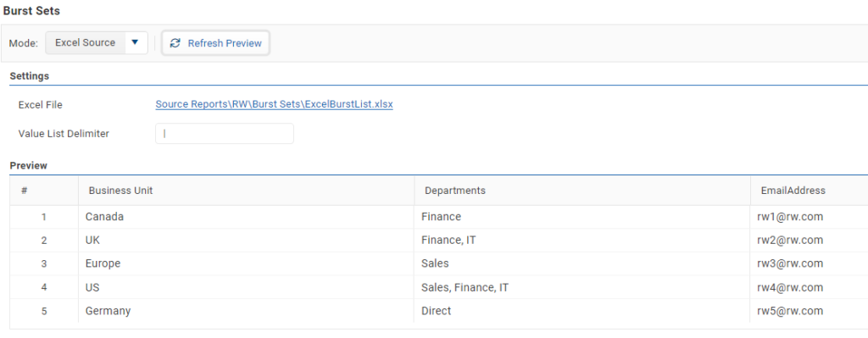Select the Europe business unit cell

click(247, 263)
